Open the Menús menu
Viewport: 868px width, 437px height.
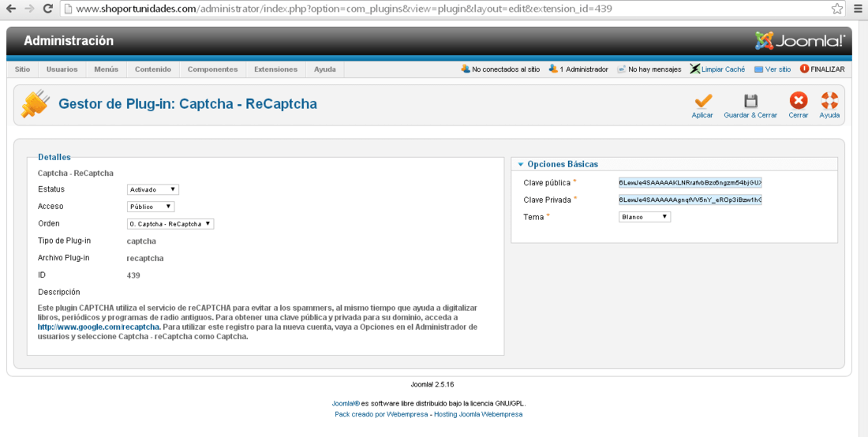pyautogui.click(x=107, y=69)
